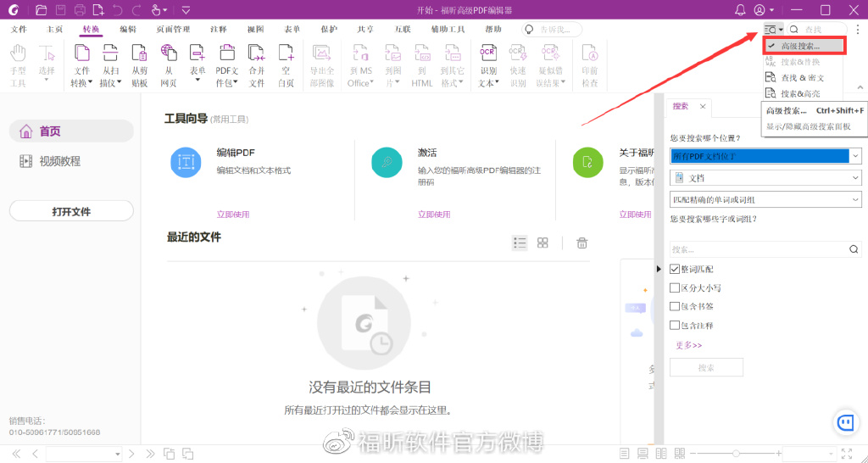Click Use Now (立即使用) link under Edit PDF
Image resolution: width=868 pixels, height=463 pixels.
point(233,215)
